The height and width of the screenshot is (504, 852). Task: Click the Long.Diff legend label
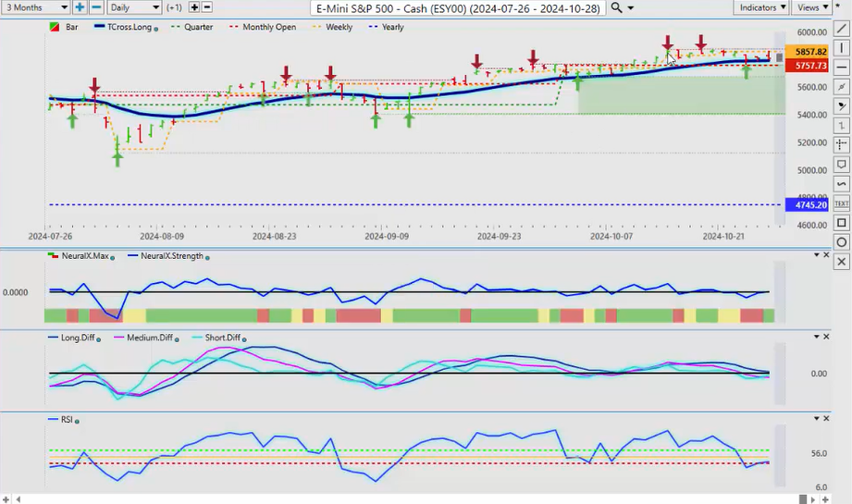[78, 338]
